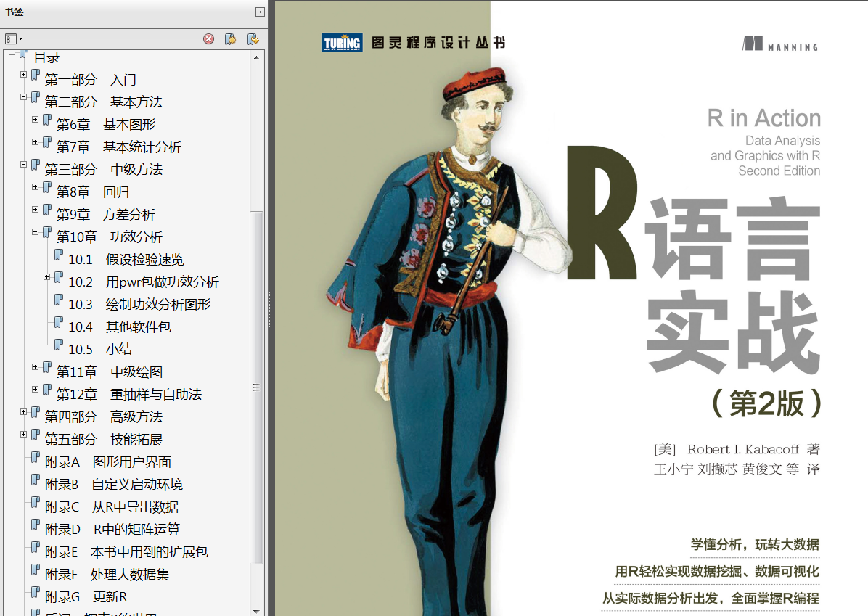The height and width of the screenshot is (616, 868).
Task: Collapse the 目录 root node
Action: coord(12,52)
